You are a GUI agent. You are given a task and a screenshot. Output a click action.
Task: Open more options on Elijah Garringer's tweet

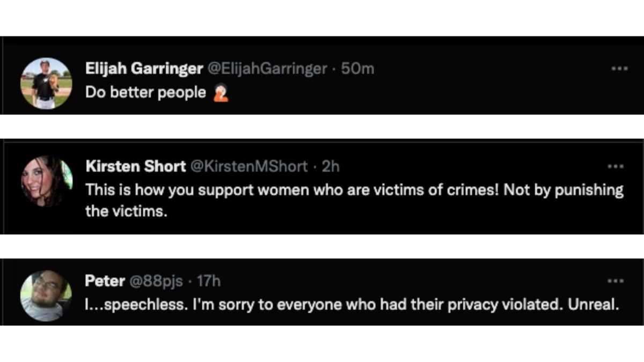click(619, 69)
